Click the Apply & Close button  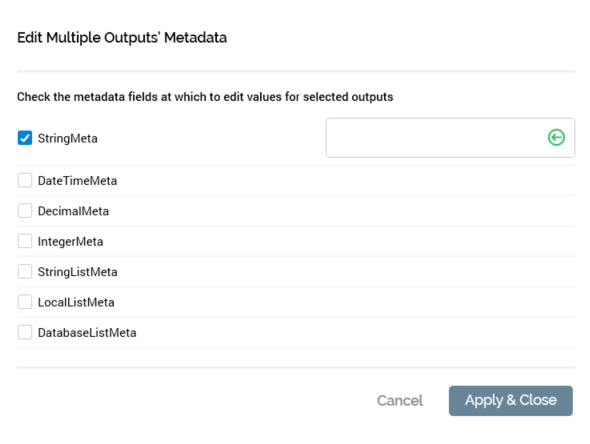pyautogui.click(x=511, y=400)
